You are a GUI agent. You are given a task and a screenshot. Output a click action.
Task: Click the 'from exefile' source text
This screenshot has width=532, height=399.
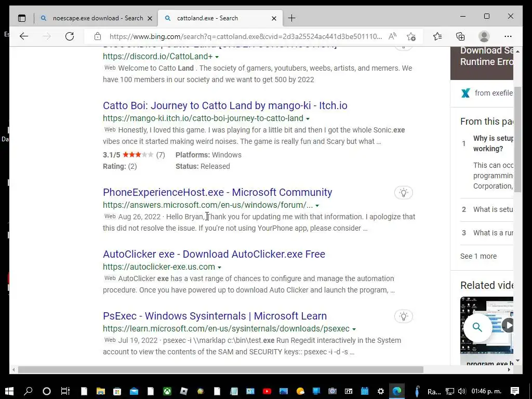pyautogui.click(x=494, y=93)
